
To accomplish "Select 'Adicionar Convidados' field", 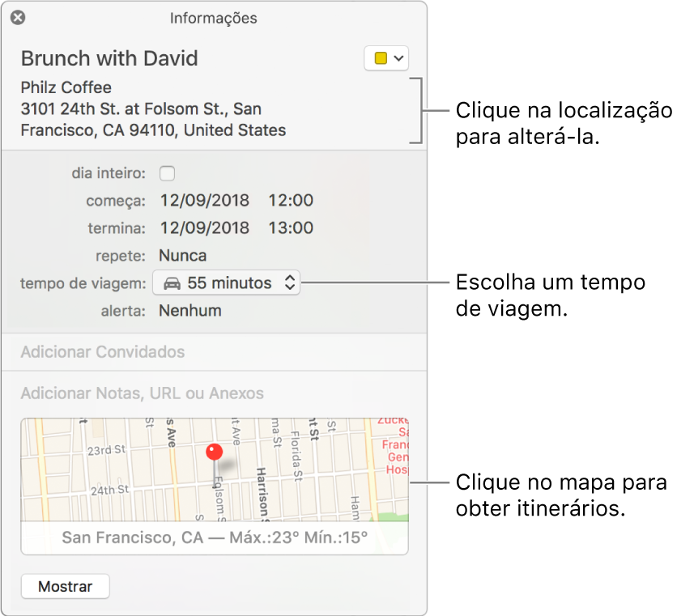I will (102, 351).
